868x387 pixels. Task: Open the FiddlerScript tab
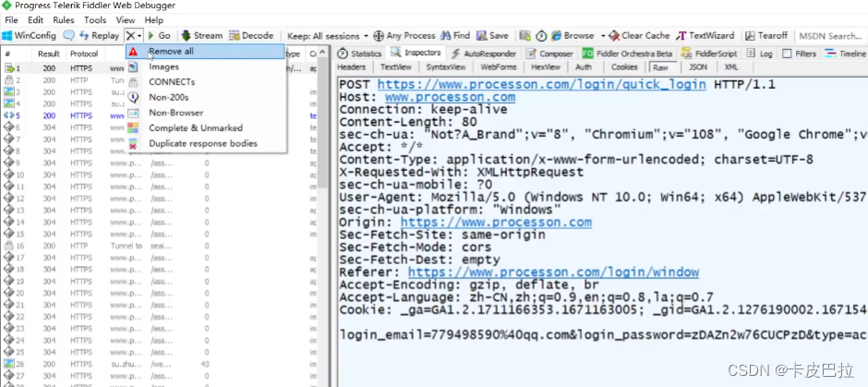click(x=710, y=54)
